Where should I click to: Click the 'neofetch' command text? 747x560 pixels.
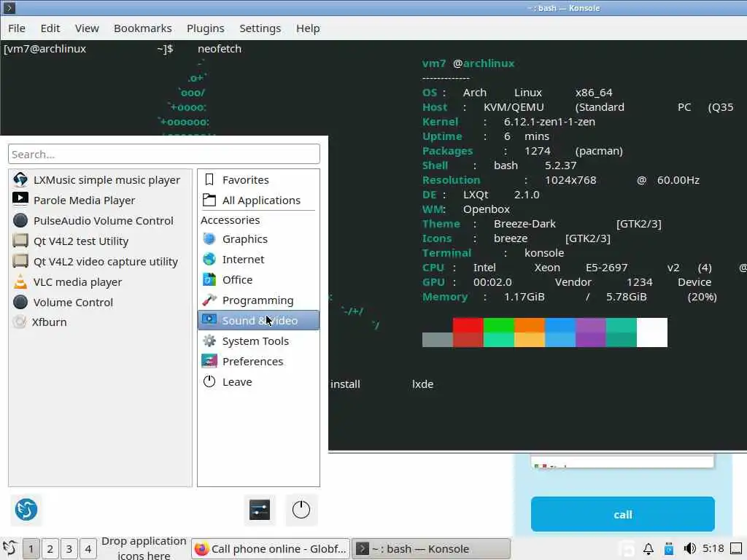click(x=220, y=49)
